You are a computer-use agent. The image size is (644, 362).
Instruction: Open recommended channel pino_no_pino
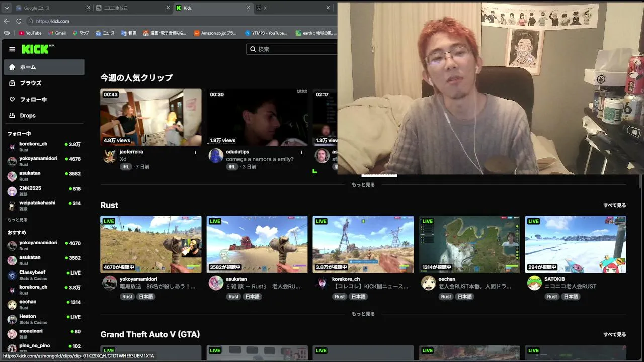[44, 348]
